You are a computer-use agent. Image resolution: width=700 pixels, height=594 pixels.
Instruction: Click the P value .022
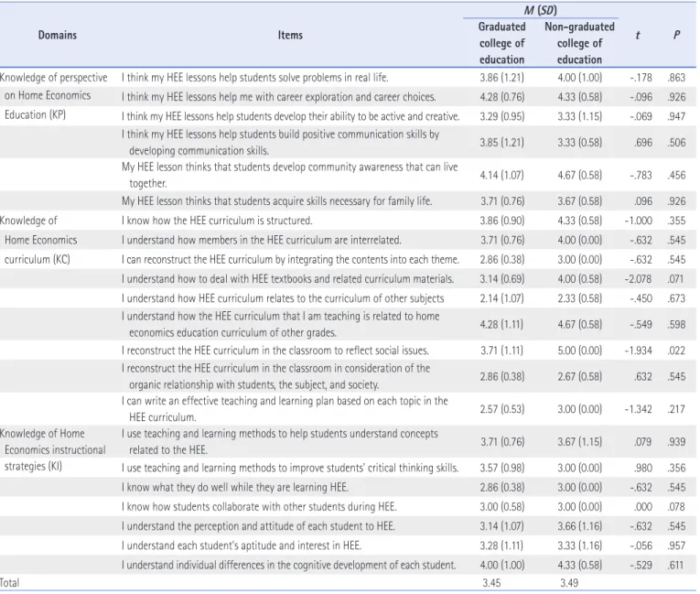pyautogui.click(x=676, y=351)
